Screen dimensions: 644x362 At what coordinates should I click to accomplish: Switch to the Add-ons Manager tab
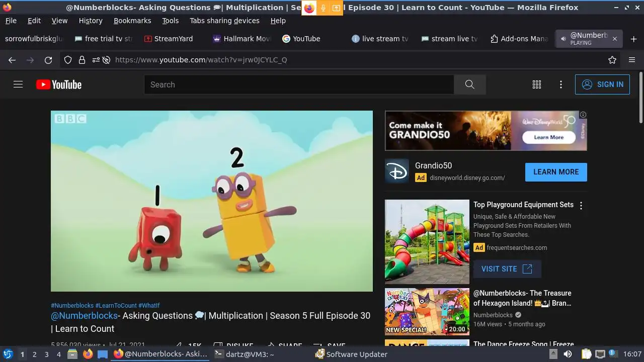point(520,39)
